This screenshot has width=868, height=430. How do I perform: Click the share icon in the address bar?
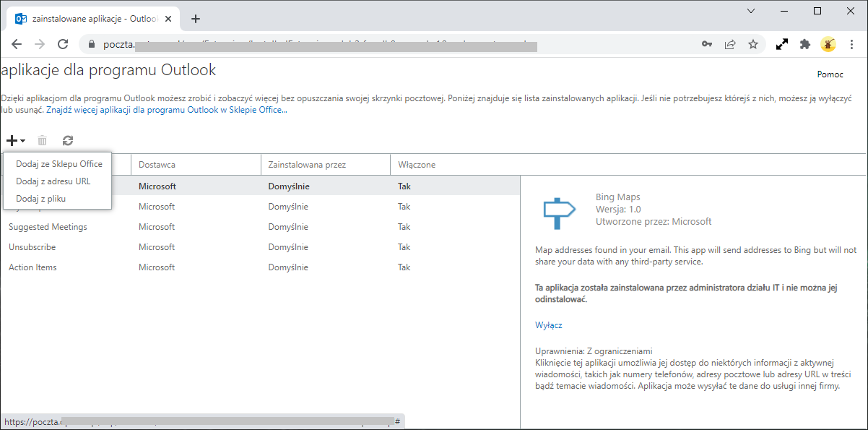[x=730, y=44]
